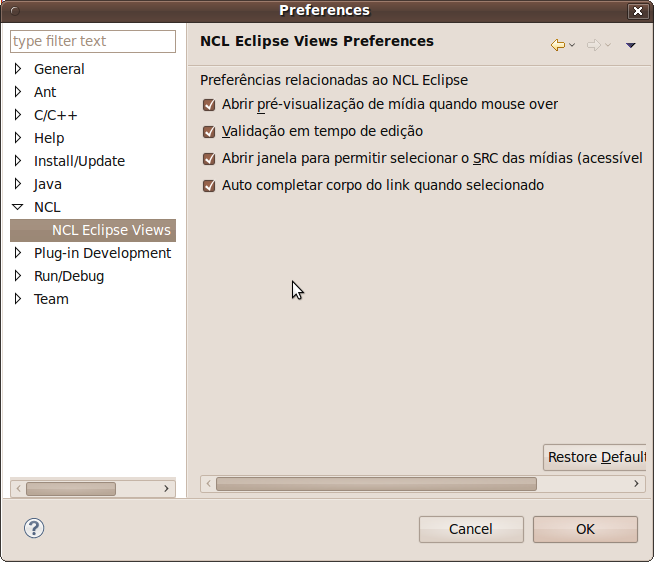Viewport: 654px width, 562px height.
Task: Open the back history dropdown arrow
Action: 572,45
